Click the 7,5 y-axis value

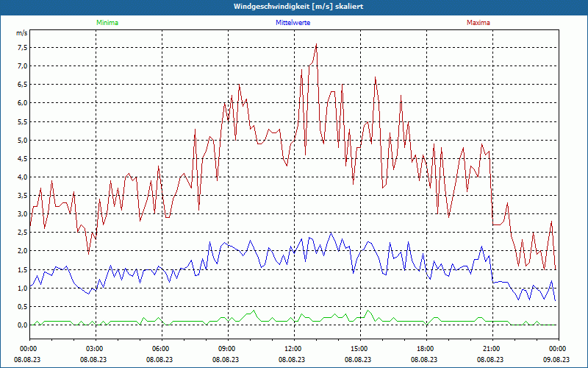(x=22, y=48)
